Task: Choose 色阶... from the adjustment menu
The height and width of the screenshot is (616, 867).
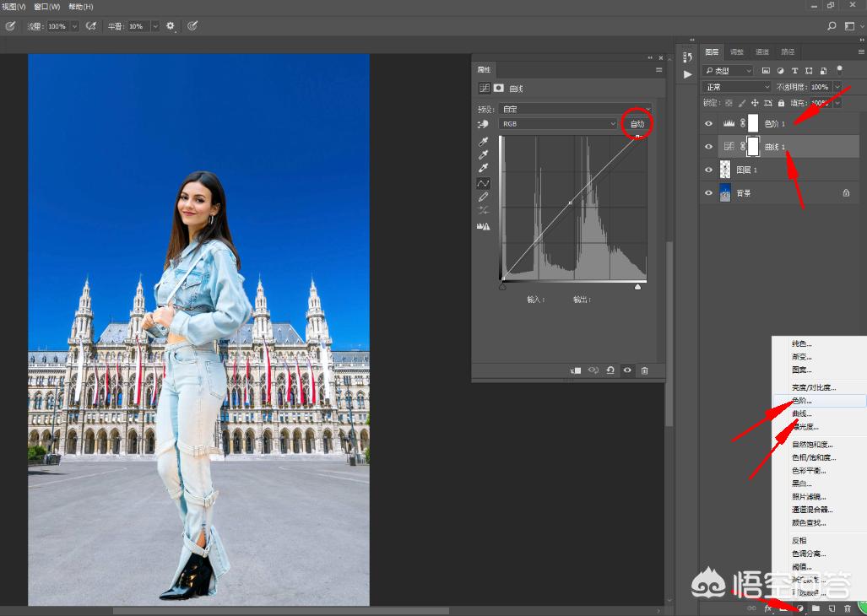Action: [x=802, y=401]
